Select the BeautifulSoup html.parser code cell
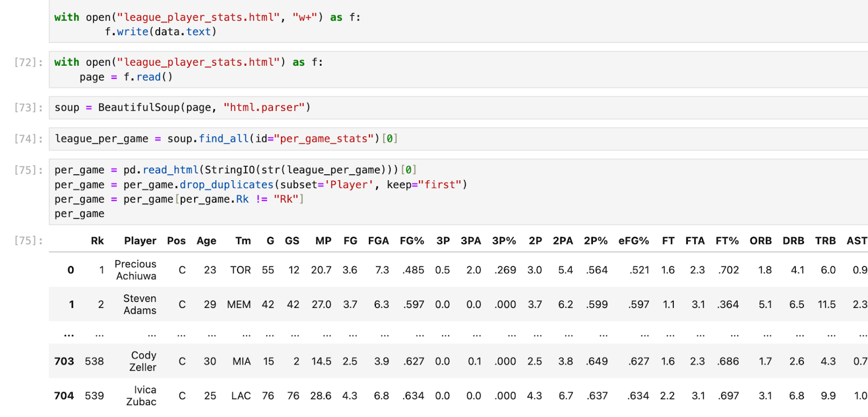 tap(380, 108)
